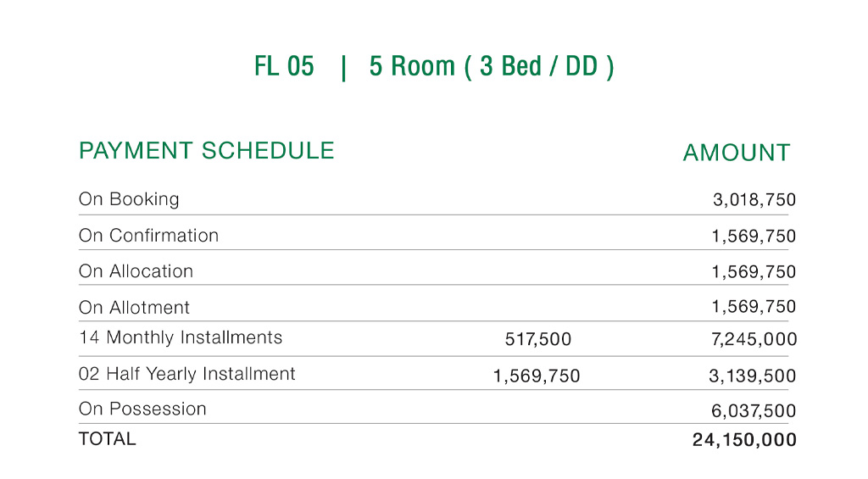Image resolution: width=868 pixels, height=479 pixels.
Task: Click the 02 Half Yearly Installment label
Action: pos(186,374)
